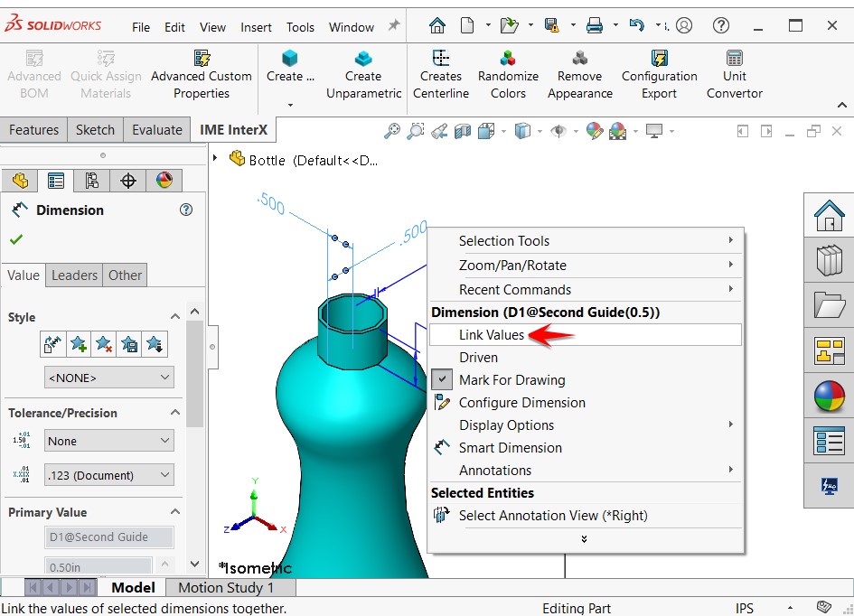The height and width of the screenshot is (616, 854).
Task: Open the Other tab
Action: (x=125, y=275)
